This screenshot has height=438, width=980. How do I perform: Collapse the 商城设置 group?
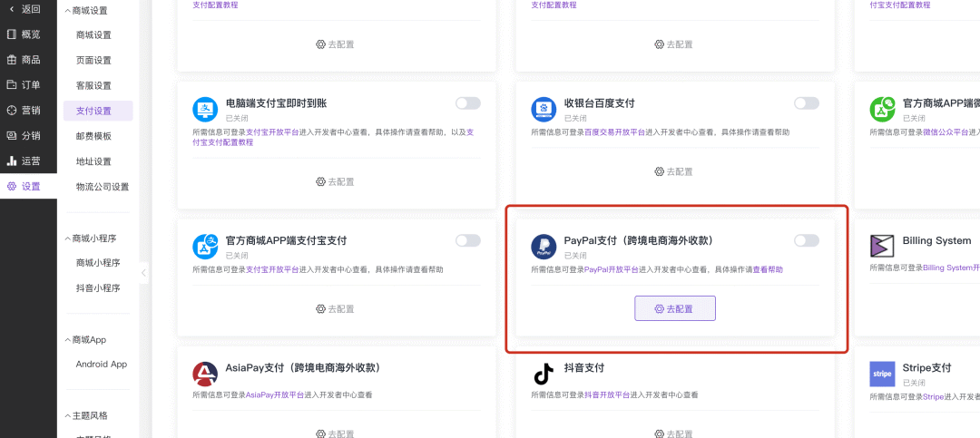coord(68,11)
